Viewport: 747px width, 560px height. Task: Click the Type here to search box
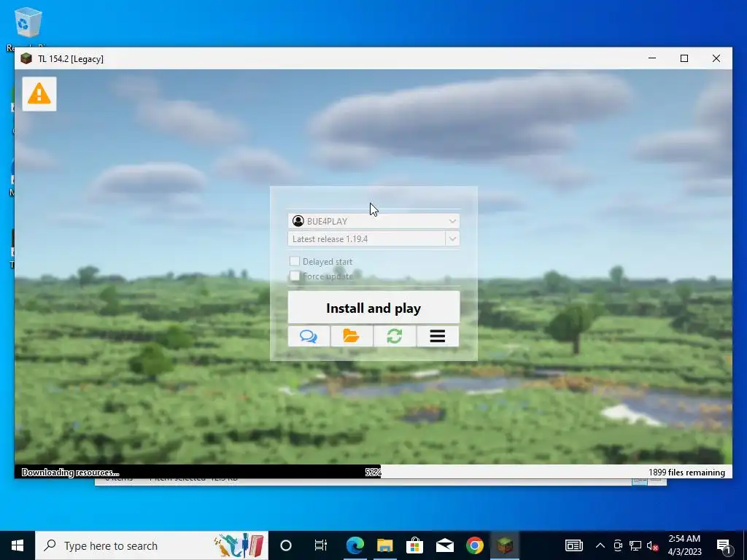pyautogui.click(x=152, y=545)
